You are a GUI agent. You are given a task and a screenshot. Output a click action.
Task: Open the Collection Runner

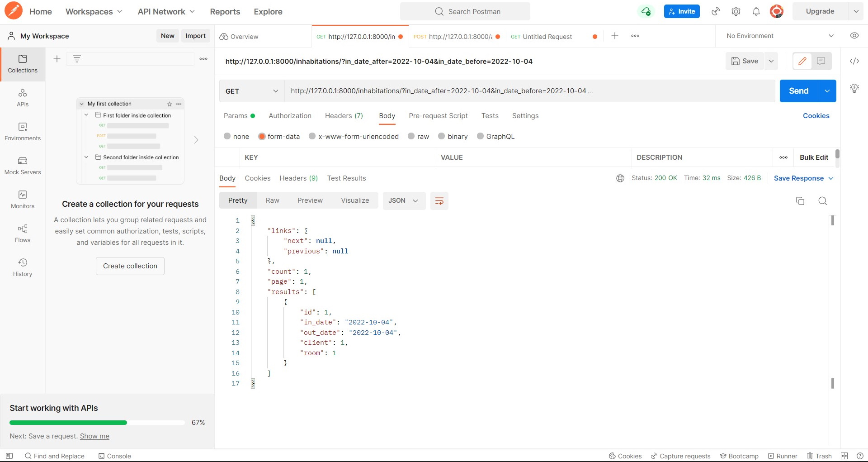[783, 456]
